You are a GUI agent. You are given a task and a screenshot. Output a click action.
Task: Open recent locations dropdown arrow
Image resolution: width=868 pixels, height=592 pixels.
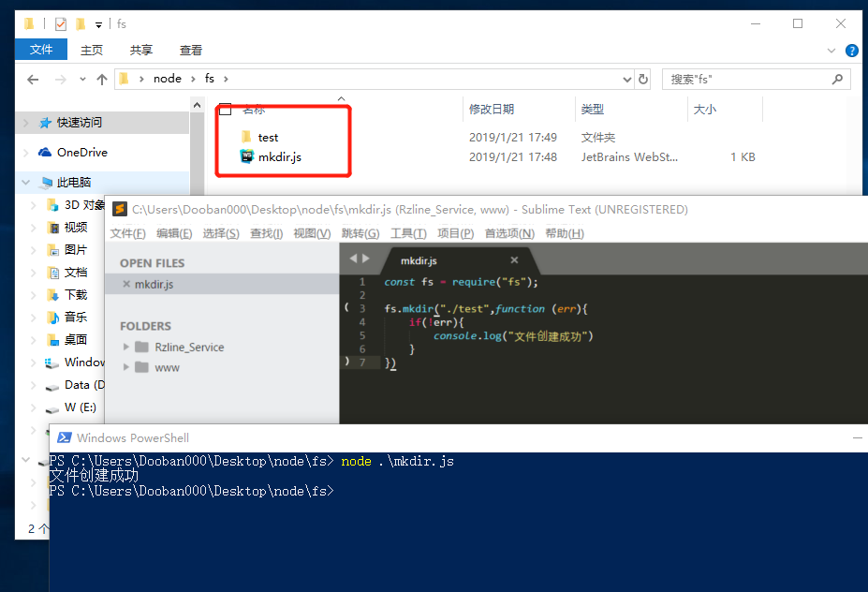coord(82,80)
